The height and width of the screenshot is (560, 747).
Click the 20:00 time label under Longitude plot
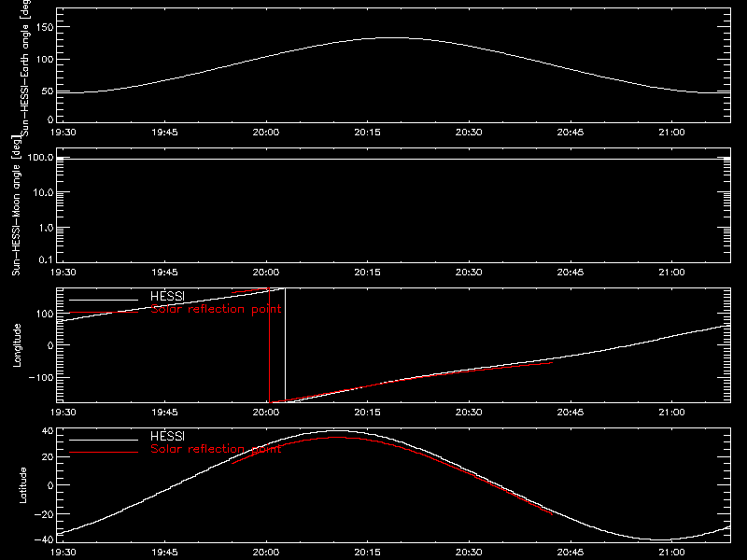point(266,412)
